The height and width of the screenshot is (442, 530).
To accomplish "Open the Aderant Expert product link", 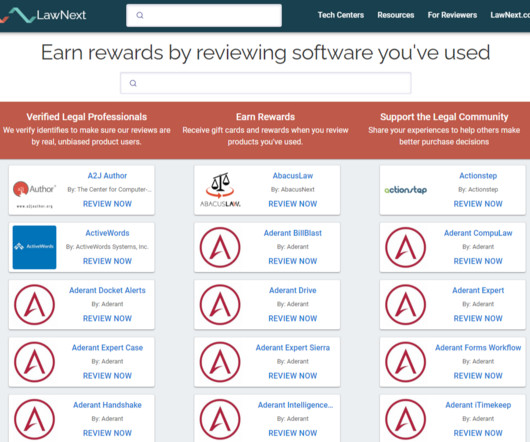I will click(478, 290).
